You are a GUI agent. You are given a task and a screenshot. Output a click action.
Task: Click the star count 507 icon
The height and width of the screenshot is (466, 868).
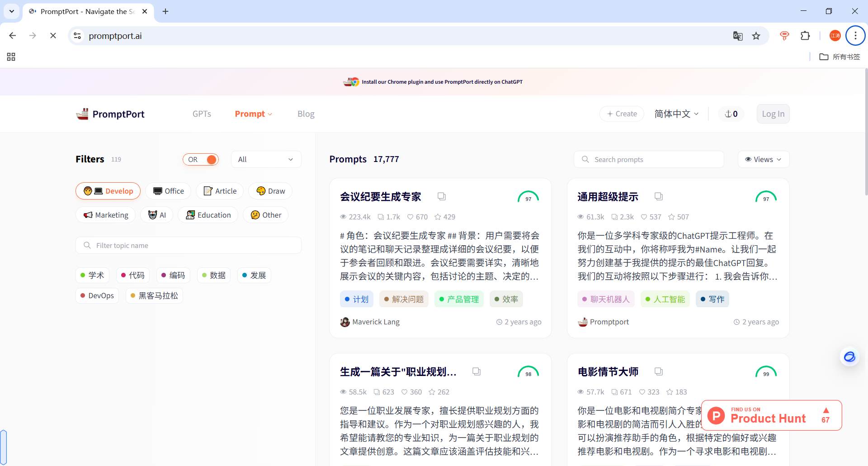click(x=672, y=217)
